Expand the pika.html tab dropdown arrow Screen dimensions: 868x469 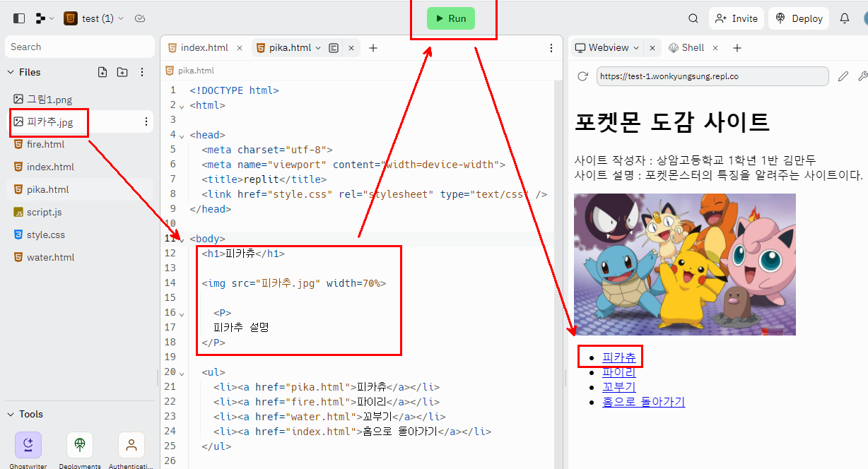tap(318, 48)
